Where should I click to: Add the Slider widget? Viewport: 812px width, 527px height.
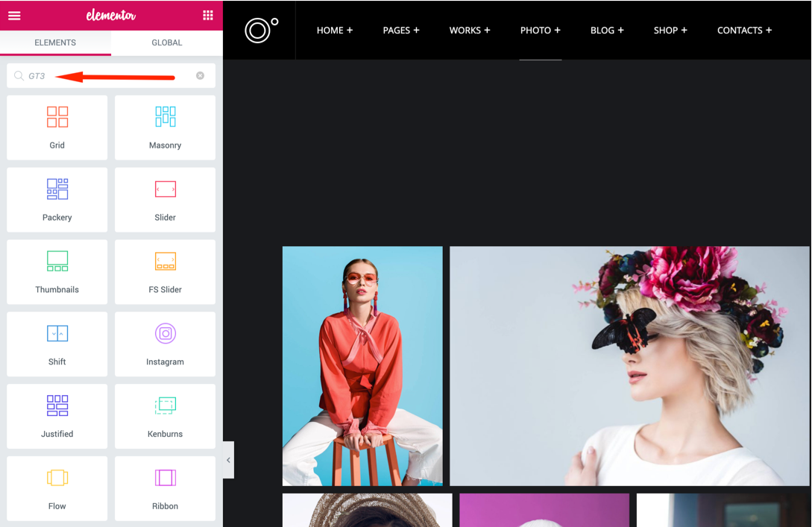[166, 199]
